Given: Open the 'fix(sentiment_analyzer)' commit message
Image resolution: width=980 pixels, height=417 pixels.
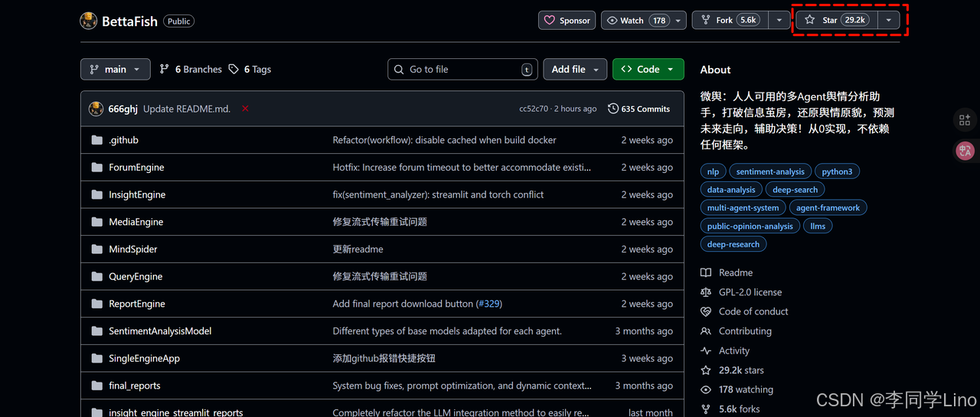Looking at the screenshot, I should click(438, 194).
